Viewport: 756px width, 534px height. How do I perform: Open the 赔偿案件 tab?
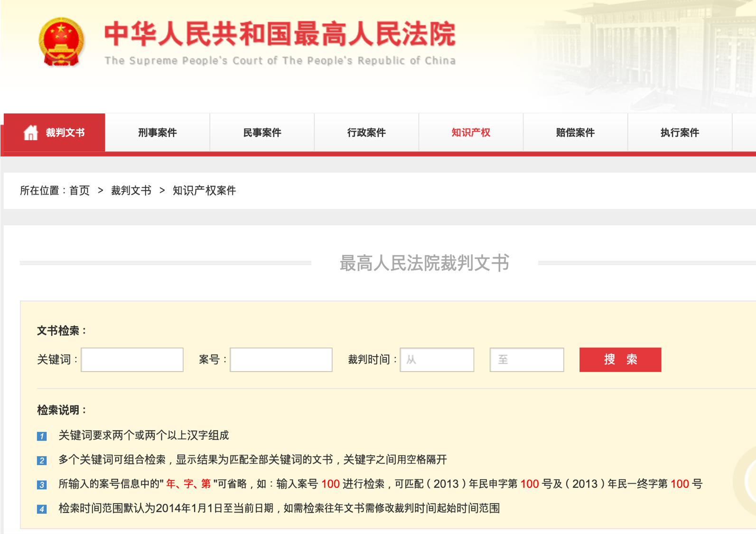pos(575,132)
